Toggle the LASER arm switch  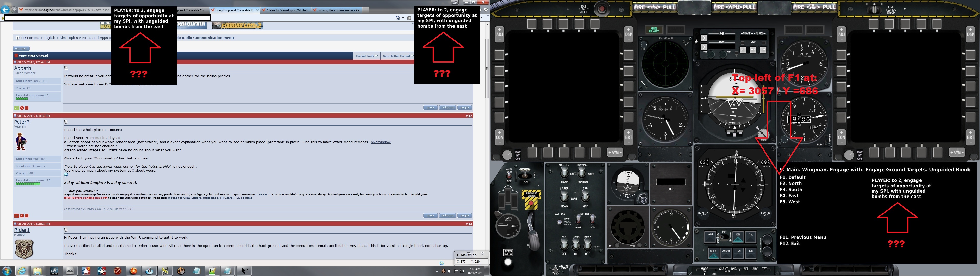[x=565, y=196]
